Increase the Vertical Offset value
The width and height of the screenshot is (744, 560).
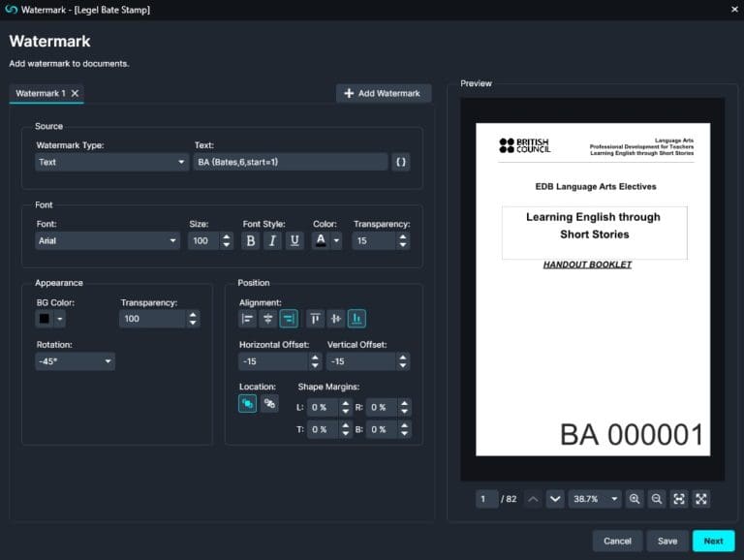pos(403,358)
